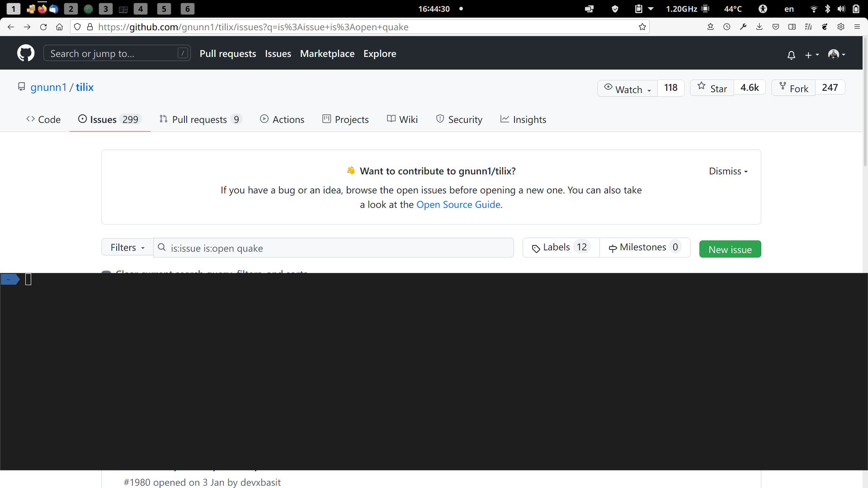Select the Issues tab with 299 count
The height and width of the screenshot is (488, 868).
[x=110, y=119]
